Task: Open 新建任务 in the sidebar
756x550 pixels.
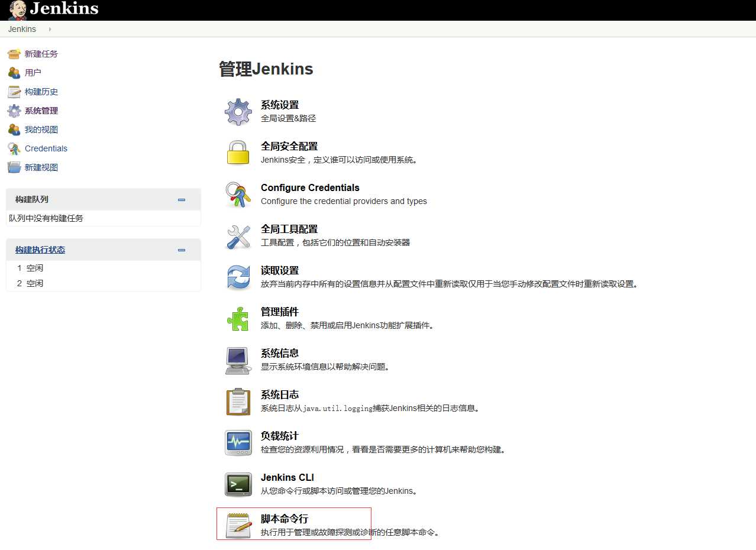Action: tap(41, 54)
